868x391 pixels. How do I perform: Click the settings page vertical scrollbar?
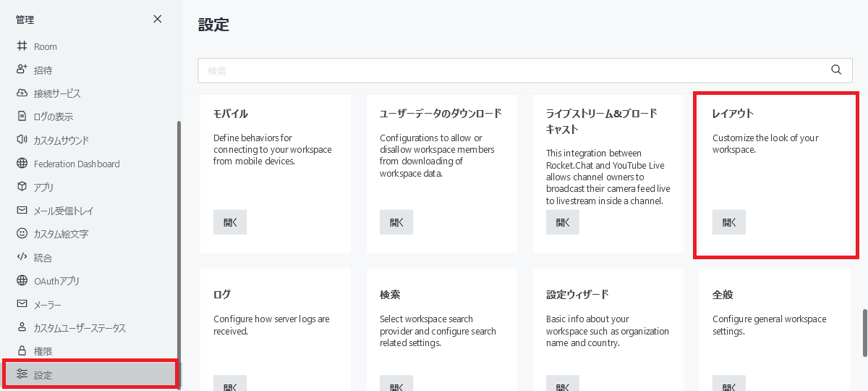[864, 333]
